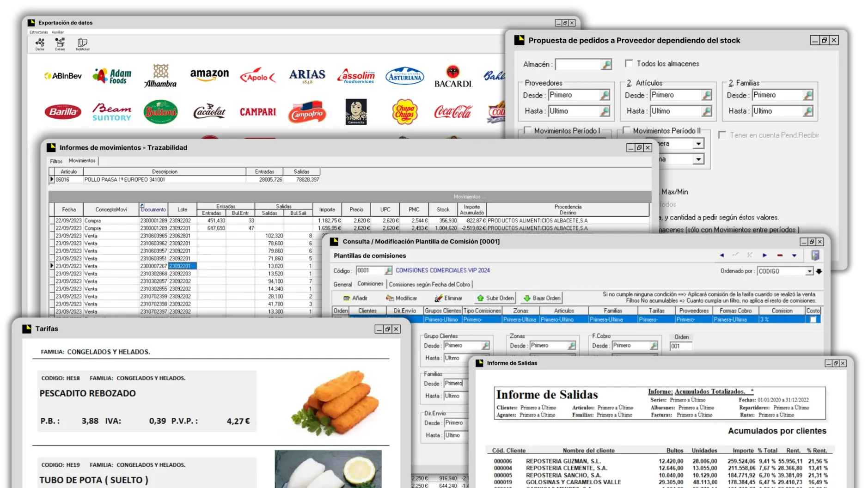868x488 pixels.
Task: Open second dropdown under Movimientos Período II
Action: 698,159
